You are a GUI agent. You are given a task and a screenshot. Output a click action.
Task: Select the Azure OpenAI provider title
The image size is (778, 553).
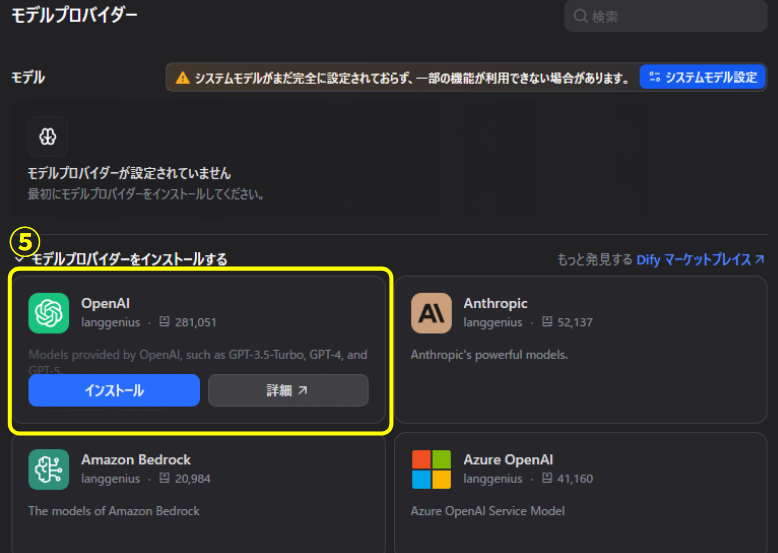click(508, 460)
